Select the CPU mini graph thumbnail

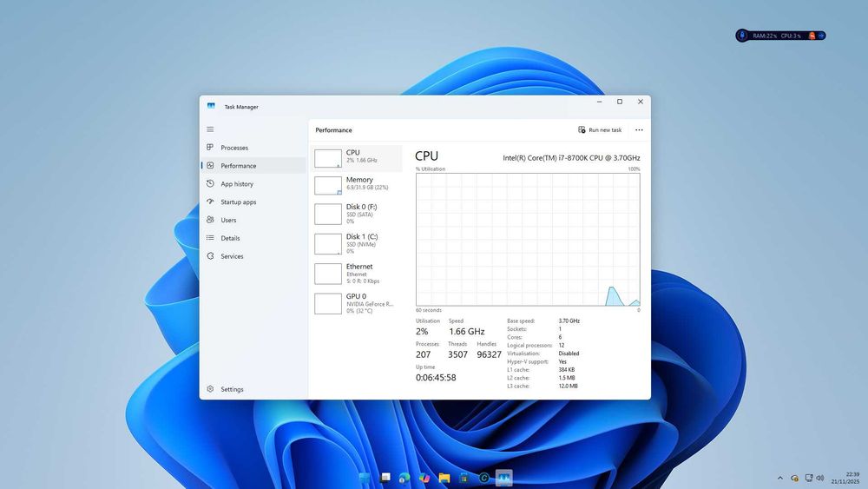pos(328,158)
